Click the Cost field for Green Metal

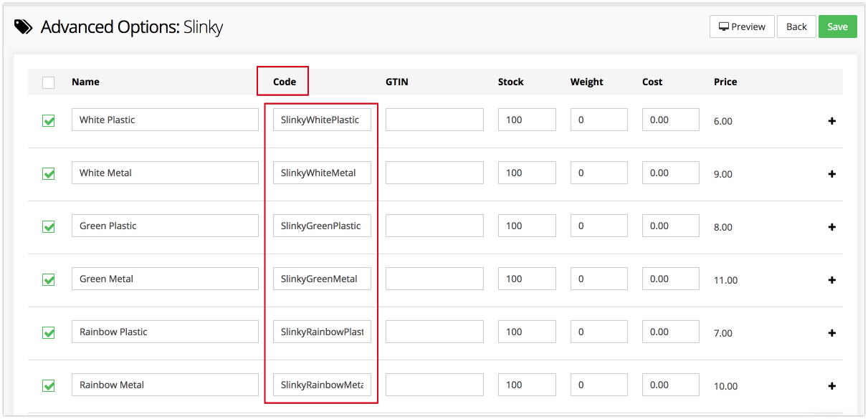point(670,279)
